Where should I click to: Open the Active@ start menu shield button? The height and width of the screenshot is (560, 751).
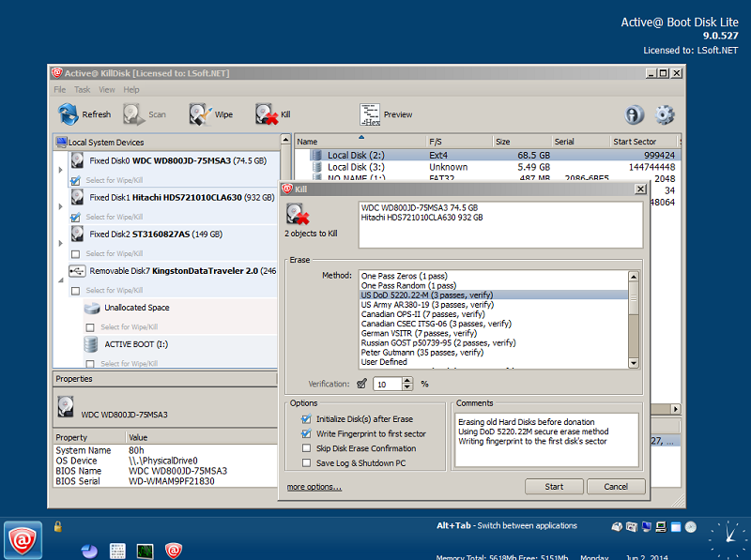point(23,540)
